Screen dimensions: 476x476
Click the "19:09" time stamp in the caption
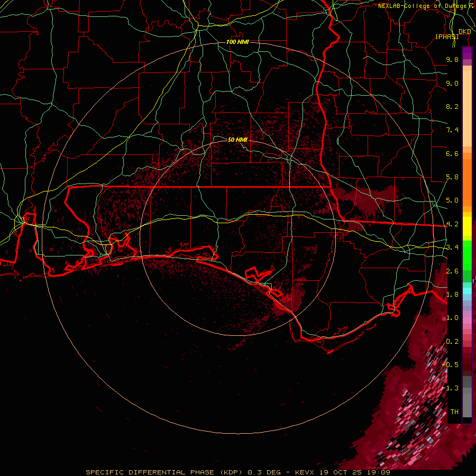379,472
